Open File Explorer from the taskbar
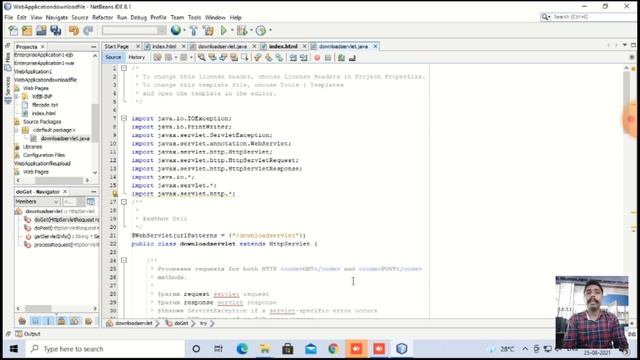640x360 pixels. [x=265, y=349]
